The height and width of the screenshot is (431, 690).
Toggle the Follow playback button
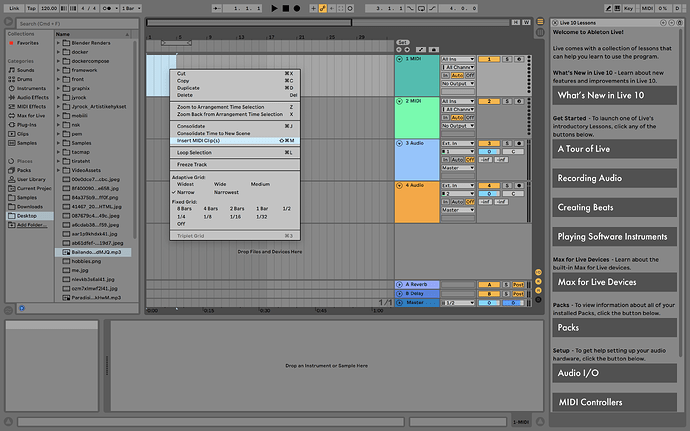click(216, 8)
